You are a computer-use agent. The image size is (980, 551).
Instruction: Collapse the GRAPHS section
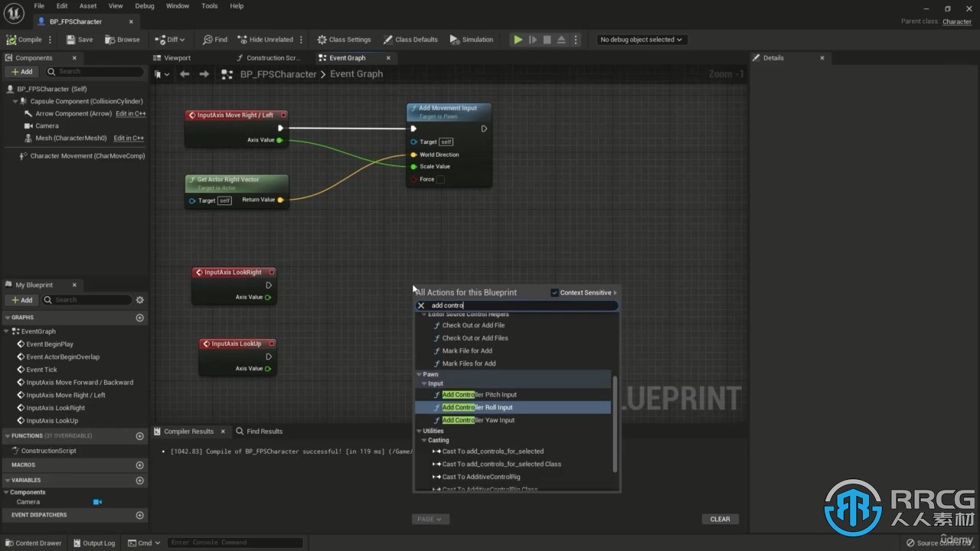pos(8,318)
